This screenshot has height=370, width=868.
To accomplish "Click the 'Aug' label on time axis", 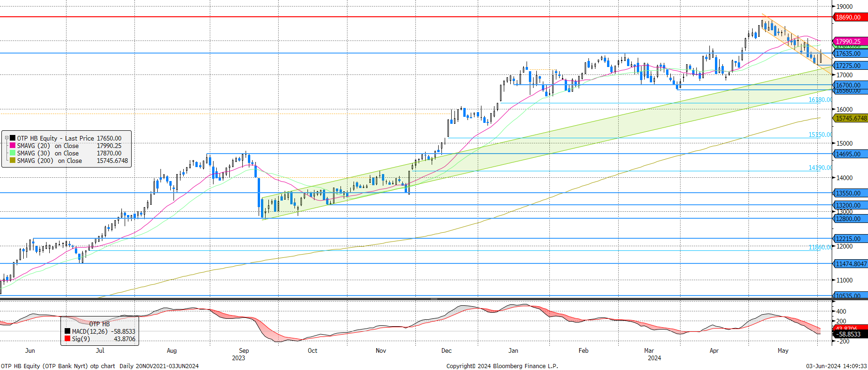I will pyautogui.click(x=172, y=350).
